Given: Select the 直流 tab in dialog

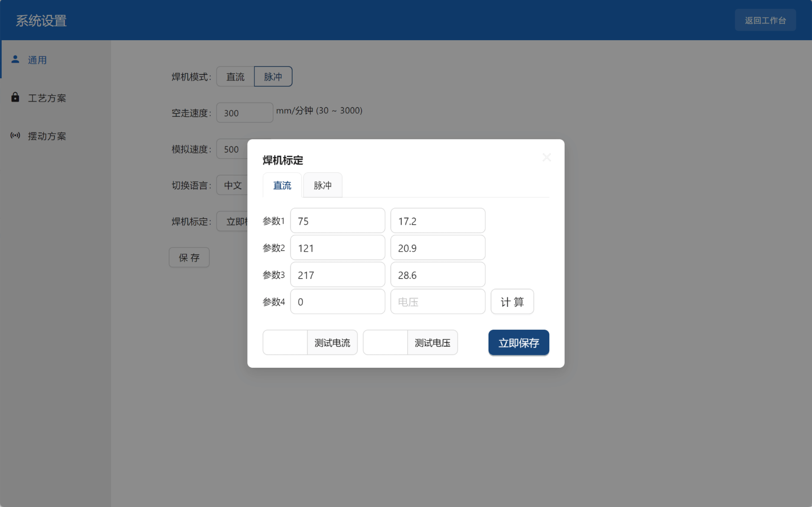Looking at the screenshot, I should [282, 185].
